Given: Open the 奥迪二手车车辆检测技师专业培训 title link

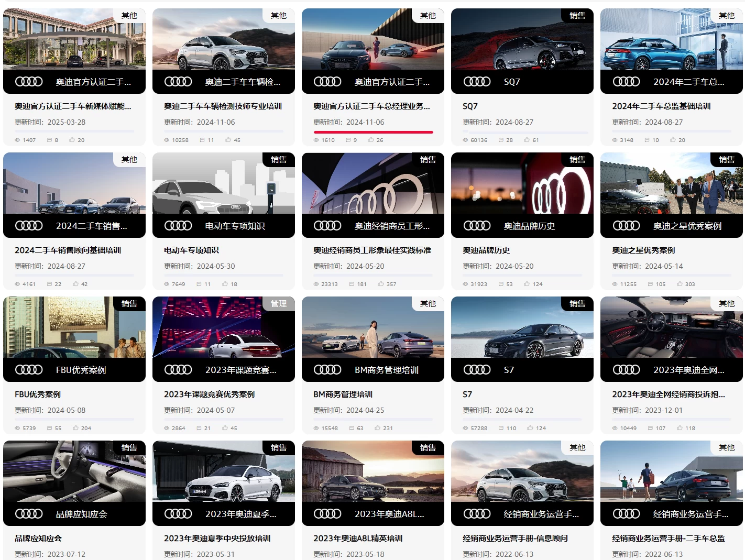Looking at the screenshot, I should pyautogui.click(x=223, y=106).
